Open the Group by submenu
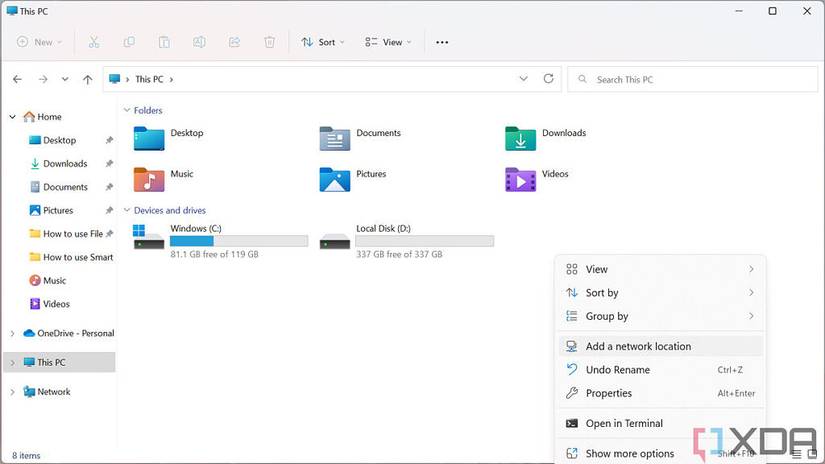 tap(660, 316)
